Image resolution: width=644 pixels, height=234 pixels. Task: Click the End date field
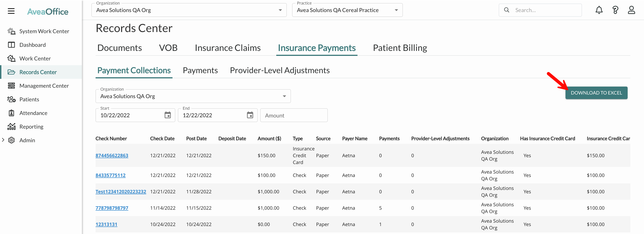click(x=218, y=115)
